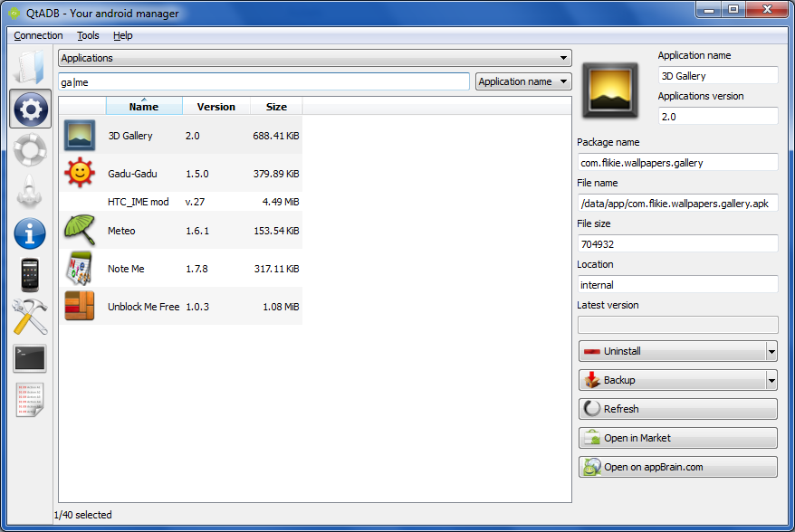Click the Backup button
Image resolution: width=795 pixels, height=532 pixels.
click(672, 380)
